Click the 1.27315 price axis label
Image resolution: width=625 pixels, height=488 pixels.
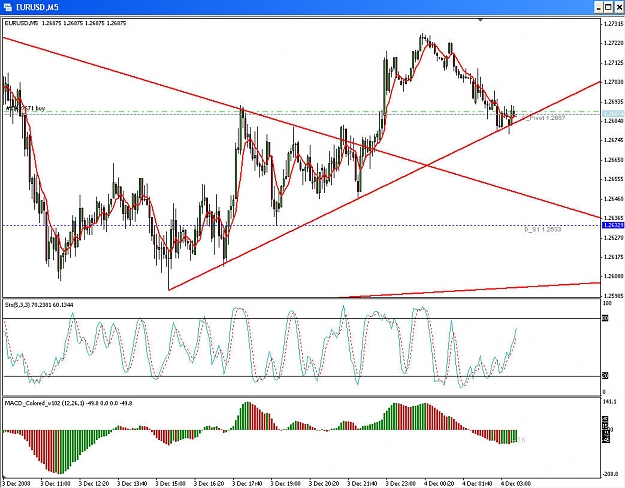(613, 24)
